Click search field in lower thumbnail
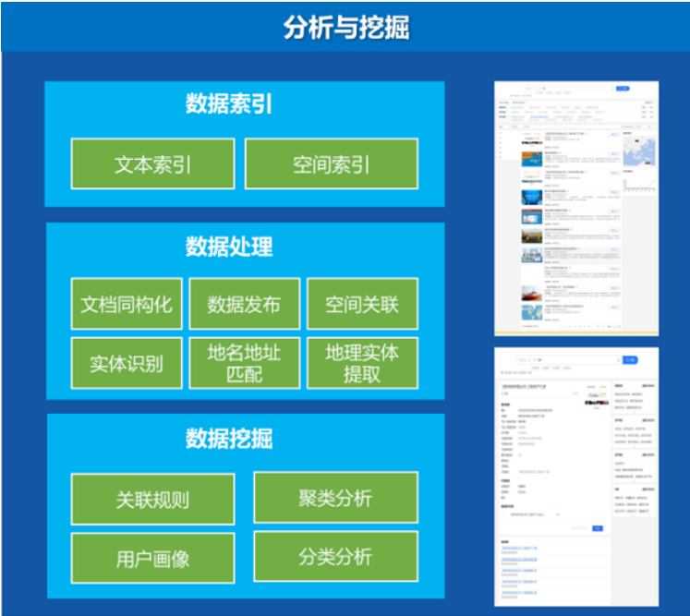The height and width of the screenshot is (616, 690). [x=569, y=360]
